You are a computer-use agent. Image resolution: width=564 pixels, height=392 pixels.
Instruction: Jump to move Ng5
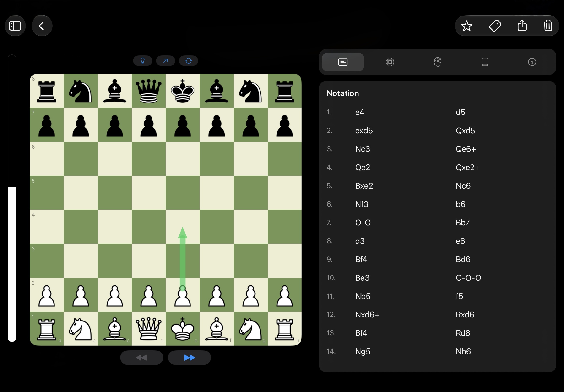pyautogui.click(x=363, y=352)
